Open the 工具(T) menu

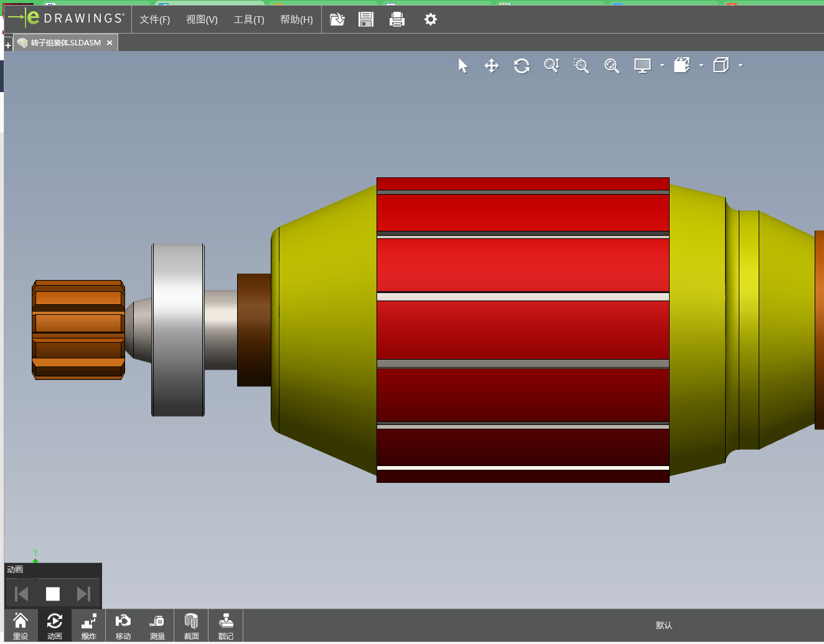249,19
